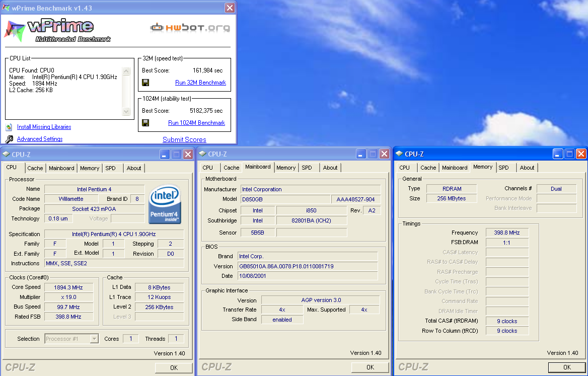The image size is (588, 376).
Task: Click the save icon beside 1024M best score
Action: point(145,123)
